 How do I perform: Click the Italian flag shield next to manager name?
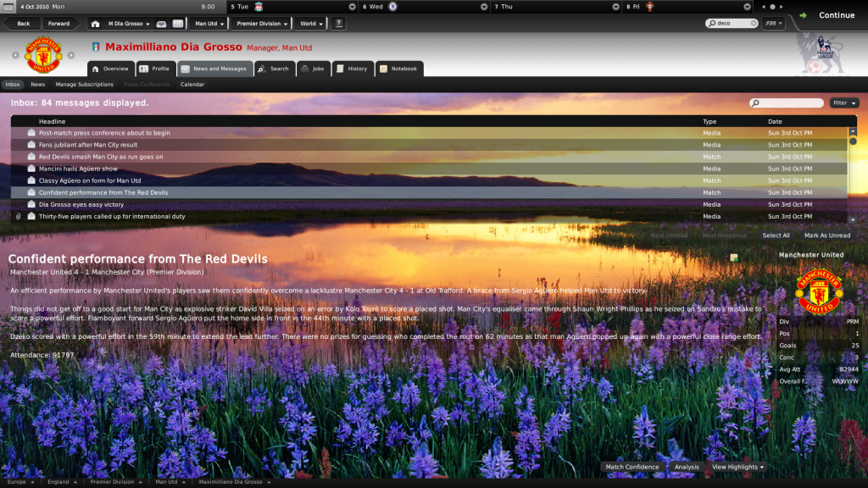coord(96,47)
